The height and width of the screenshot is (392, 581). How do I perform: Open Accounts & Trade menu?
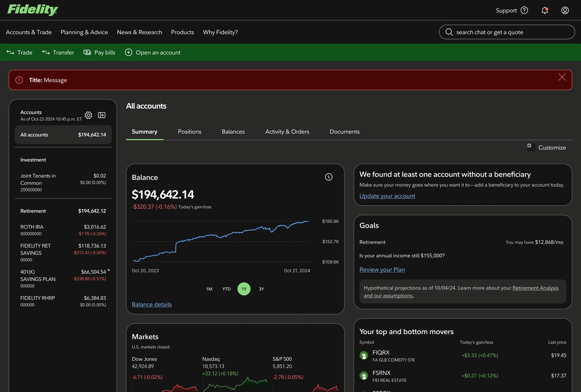coord(29,32)
